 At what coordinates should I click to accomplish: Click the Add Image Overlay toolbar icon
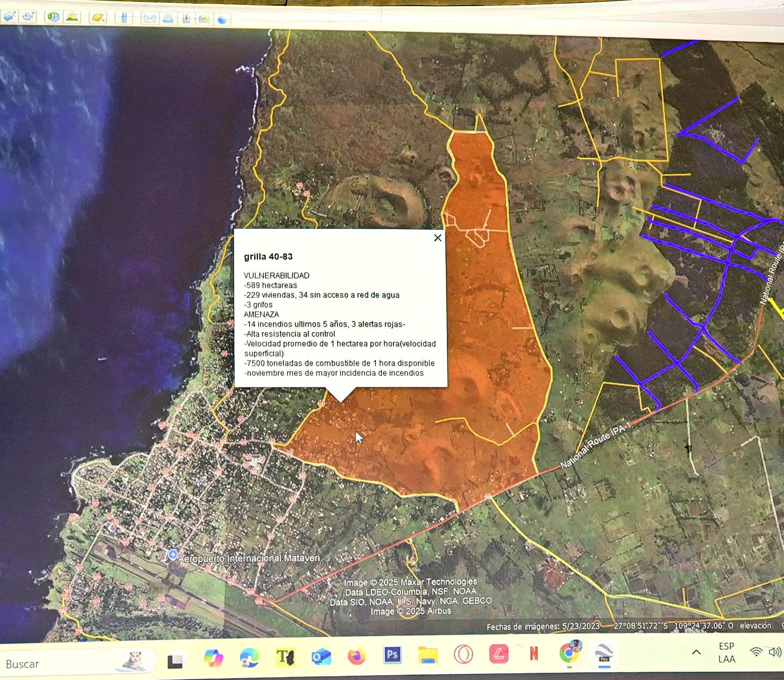tap(9, 16)
